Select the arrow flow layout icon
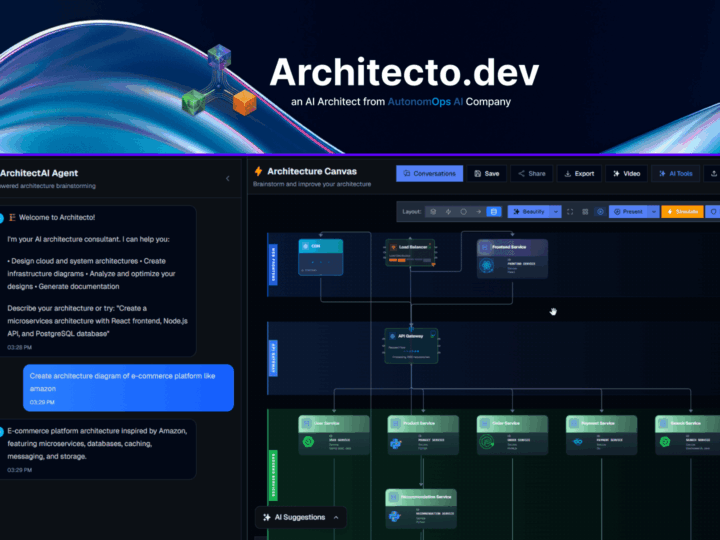This screenshot has width=720, height=540. pos(478,212)
